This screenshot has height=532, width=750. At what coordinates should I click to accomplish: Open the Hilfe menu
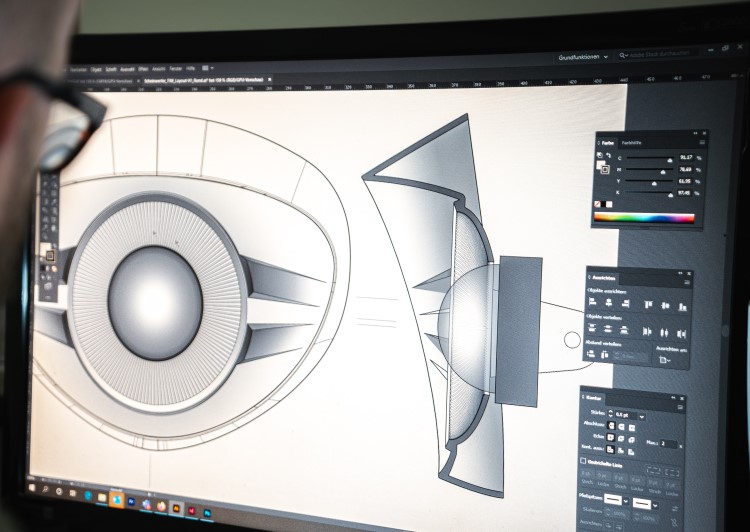(x=189, y=67)
